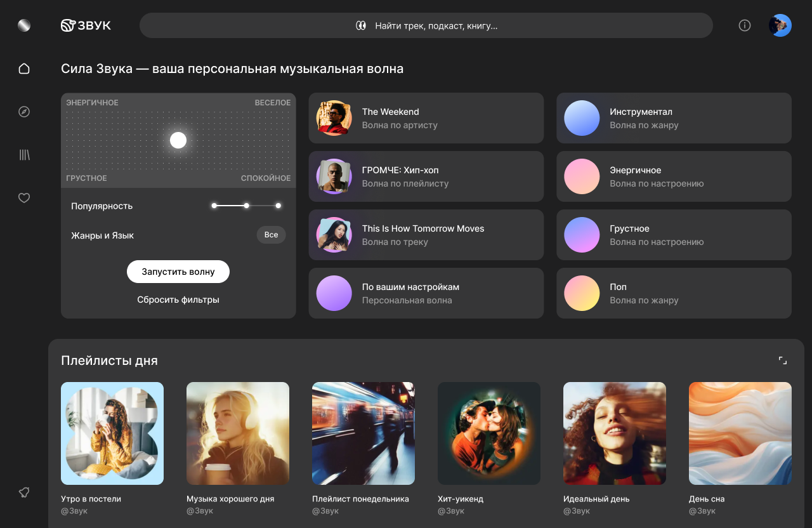Click the Звук logo
812x528 pixels.
pyautogui.click(x=86, y=25)
